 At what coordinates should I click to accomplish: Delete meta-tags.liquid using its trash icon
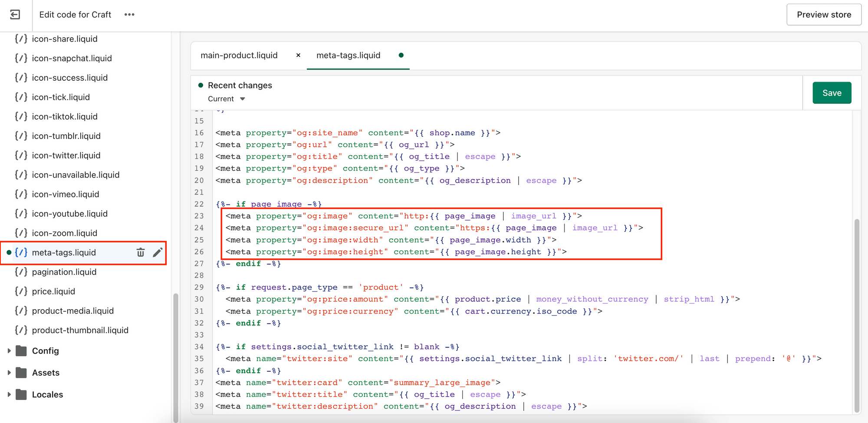pos(140,252)
